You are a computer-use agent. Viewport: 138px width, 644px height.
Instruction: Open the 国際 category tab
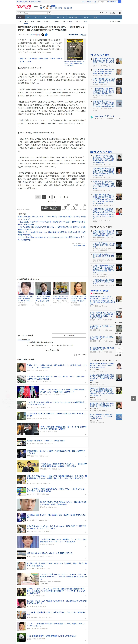click(x=32, y=21)
